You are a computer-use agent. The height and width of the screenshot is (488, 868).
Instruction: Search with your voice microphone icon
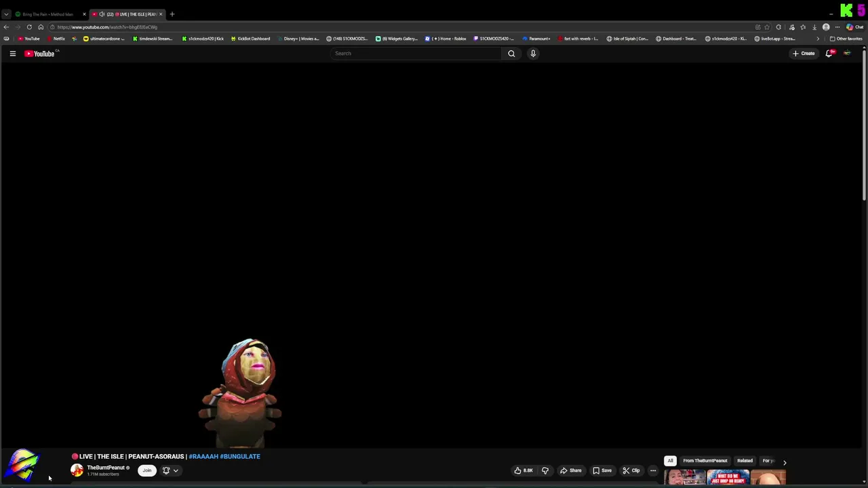click(x=533, y=54)
